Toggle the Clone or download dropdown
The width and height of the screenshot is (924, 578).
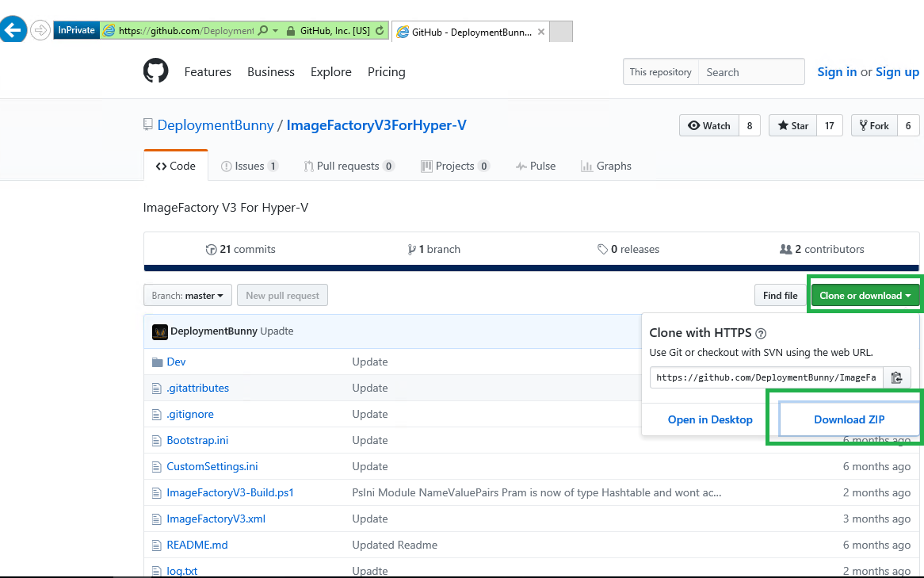point(865,296)
